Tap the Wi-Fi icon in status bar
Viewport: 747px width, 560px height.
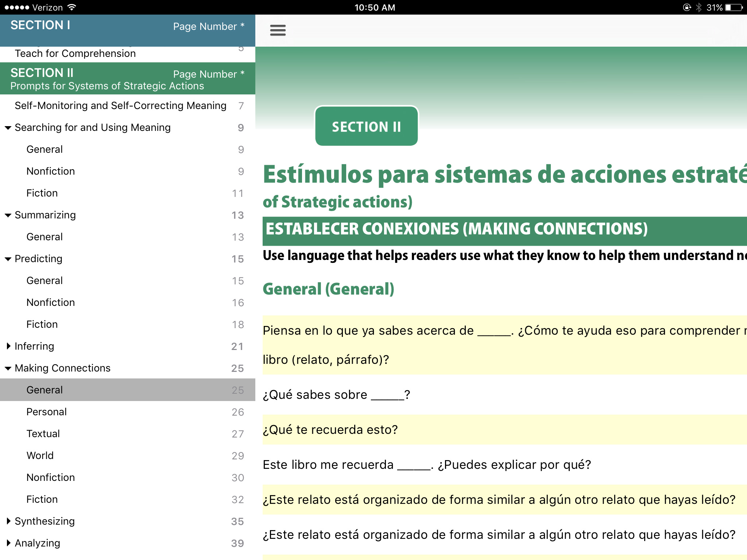(72, 7)
